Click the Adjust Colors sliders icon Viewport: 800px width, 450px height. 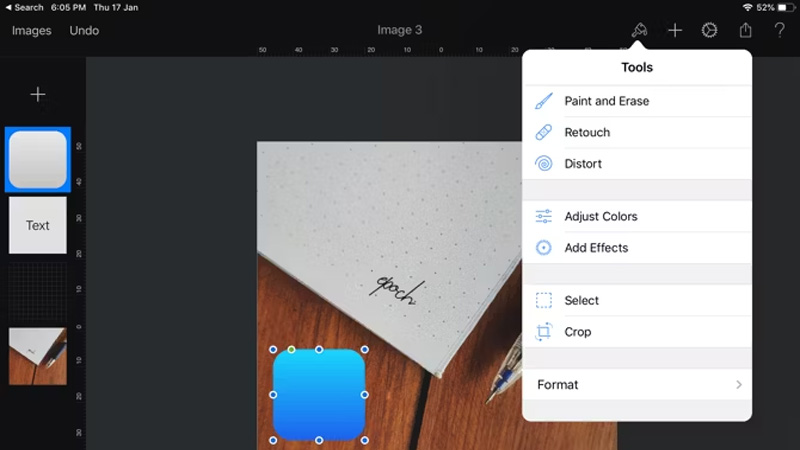pos(543,216)
